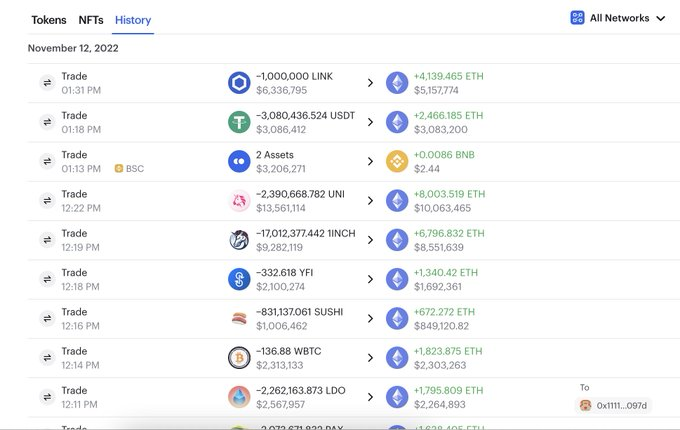Image resolution: width=680 pixels, height=430 pixels.
Task: Select the -3,080,436.524 USDT amount
Action: tap(305, 116)
